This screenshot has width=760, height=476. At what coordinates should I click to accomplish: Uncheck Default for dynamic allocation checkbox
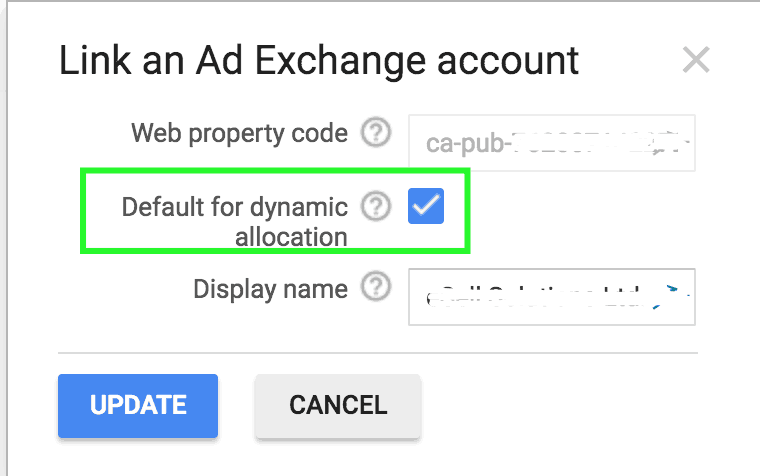[x=426, y=207]
